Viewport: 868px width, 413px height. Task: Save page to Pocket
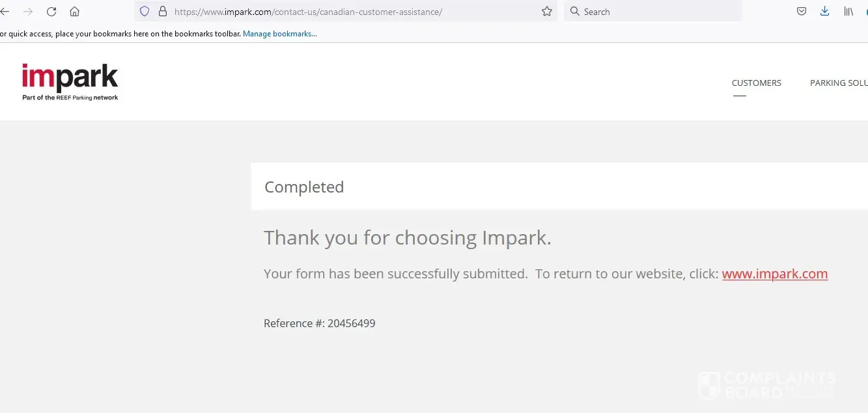pos(802,12)
